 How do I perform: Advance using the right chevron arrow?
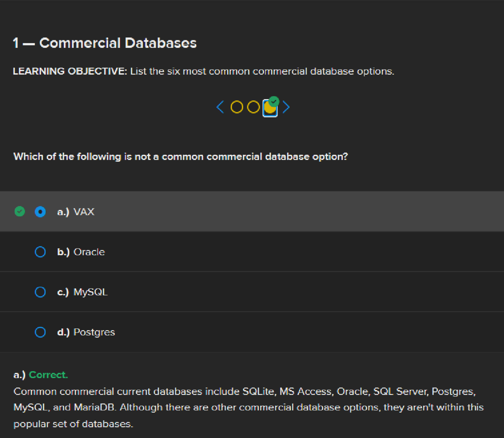pyautogui.click(x=286, y=107)
